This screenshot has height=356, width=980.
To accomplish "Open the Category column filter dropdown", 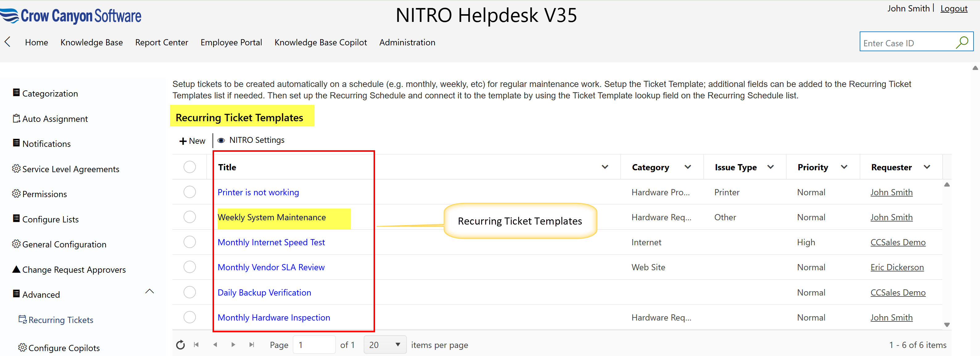I will coord(688,167).
